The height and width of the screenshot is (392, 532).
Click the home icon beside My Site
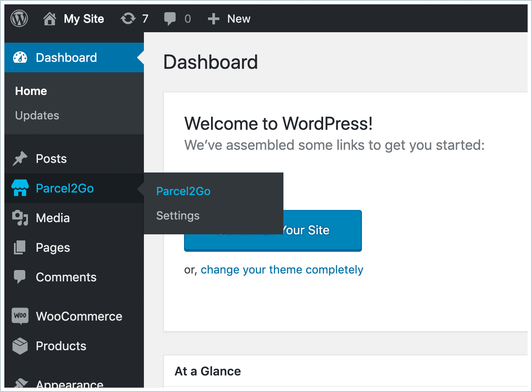tap(50, 19)
